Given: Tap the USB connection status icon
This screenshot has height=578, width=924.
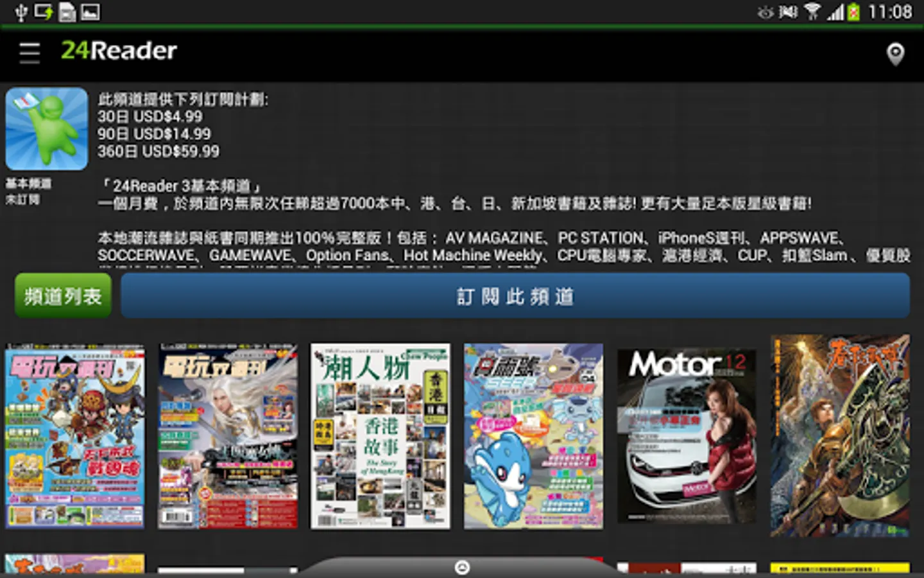Looking at the screenshot, I should (x=21, y=12).
